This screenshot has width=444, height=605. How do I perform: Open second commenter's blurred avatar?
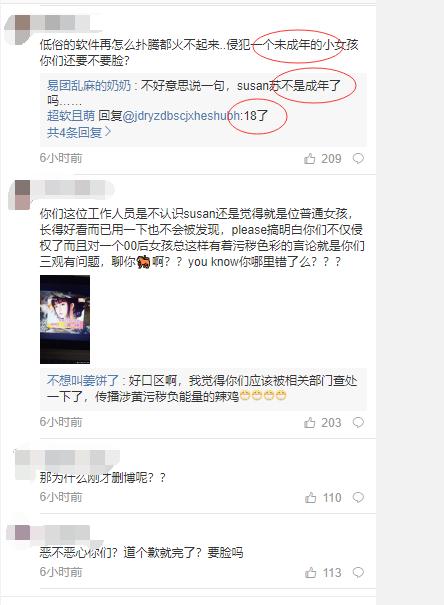tap(22, 195)
